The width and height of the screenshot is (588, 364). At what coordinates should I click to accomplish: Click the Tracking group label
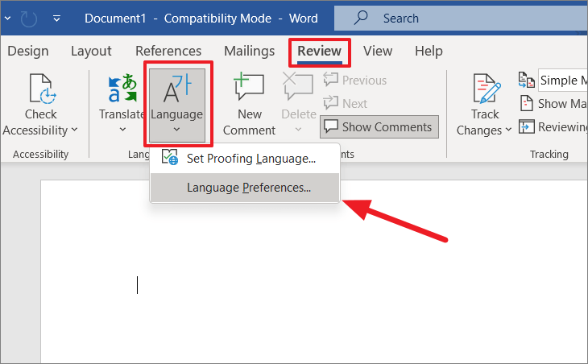point(549,154)
